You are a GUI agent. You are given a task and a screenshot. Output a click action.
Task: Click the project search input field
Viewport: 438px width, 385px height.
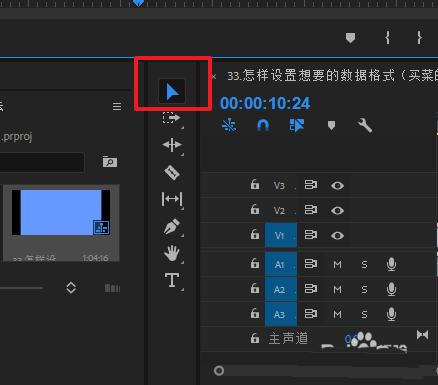pos(42,162)
